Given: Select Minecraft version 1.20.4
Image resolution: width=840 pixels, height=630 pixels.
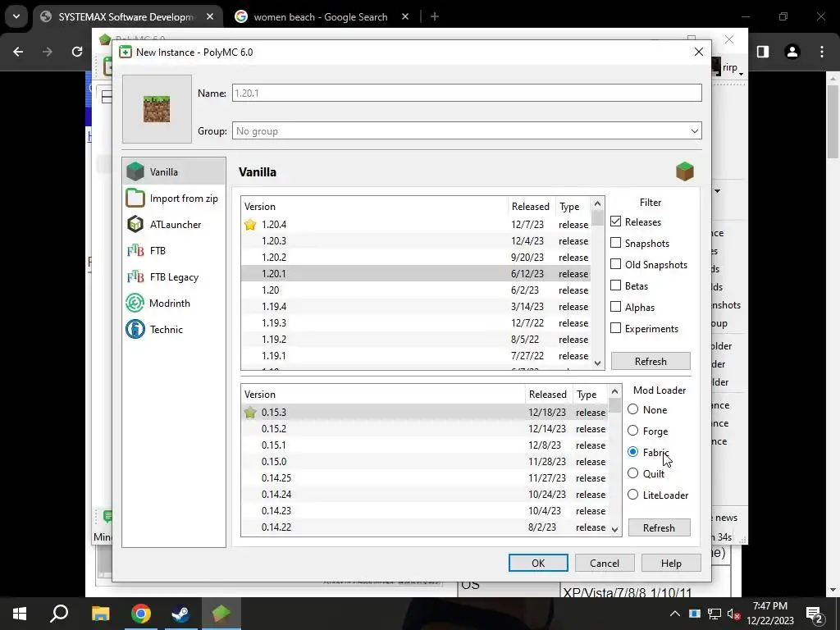Looking at the screenshot, I should click(416, 225).
